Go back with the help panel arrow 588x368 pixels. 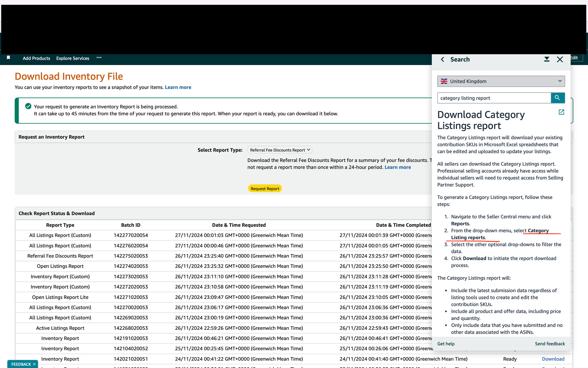click(442, 60)
